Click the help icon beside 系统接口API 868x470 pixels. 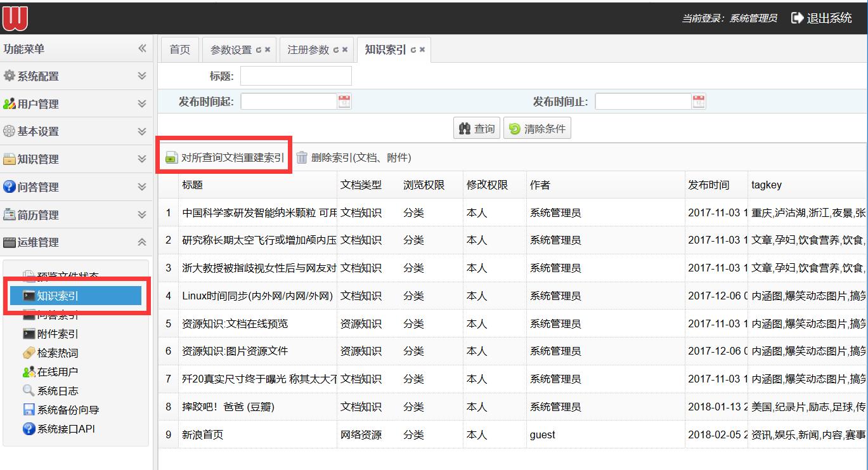[29, 429]
